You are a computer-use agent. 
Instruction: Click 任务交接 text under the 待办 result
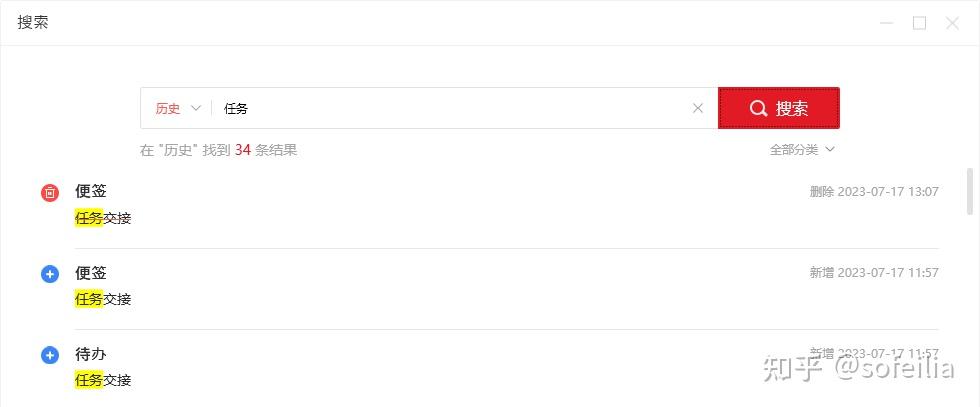103,380
